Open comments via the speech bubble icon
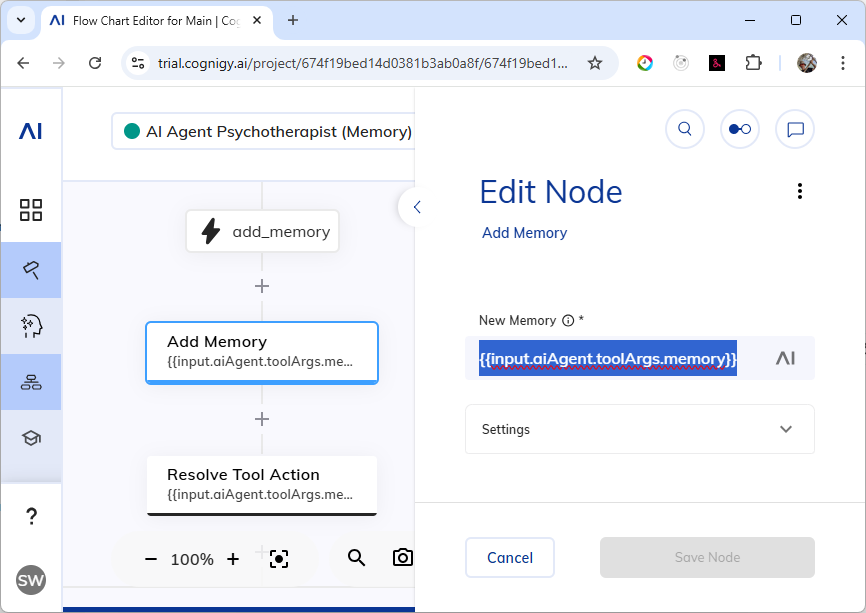The width and height of the screenshot is (866, 613). coord(794,129)
